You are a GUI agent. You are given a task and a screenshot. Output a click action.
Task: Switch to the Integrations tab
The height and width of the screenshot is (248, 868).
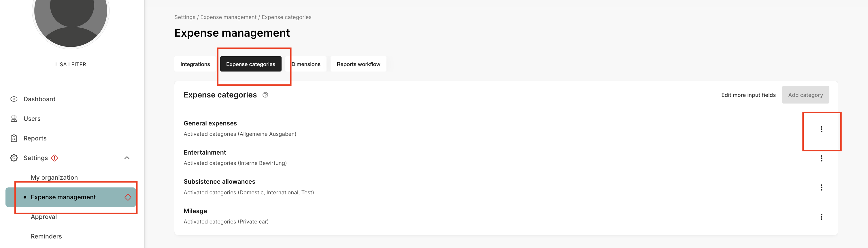(195, 64)
